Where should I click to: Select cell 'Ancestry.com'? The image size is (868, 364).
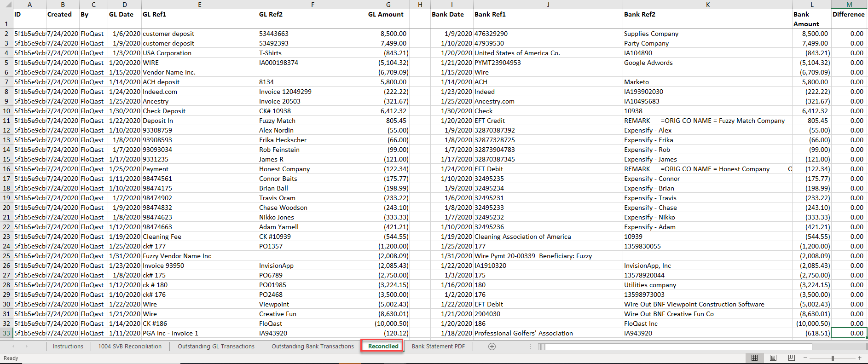(548, 101)
